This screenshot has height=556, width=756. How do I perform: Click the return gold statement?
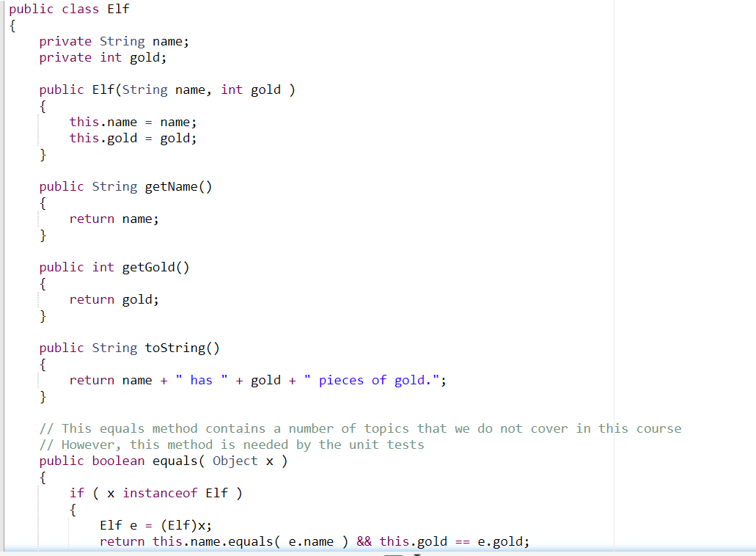click(114, 299)
